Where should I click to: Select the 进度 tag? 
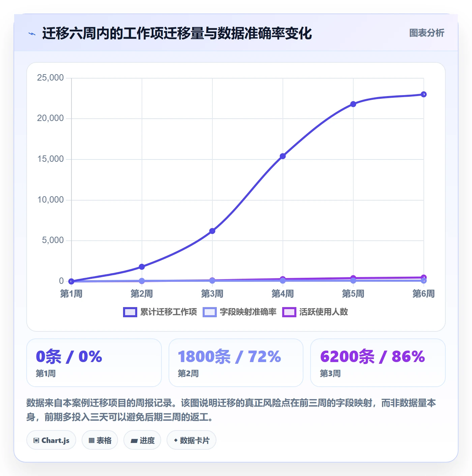[142, 440]
